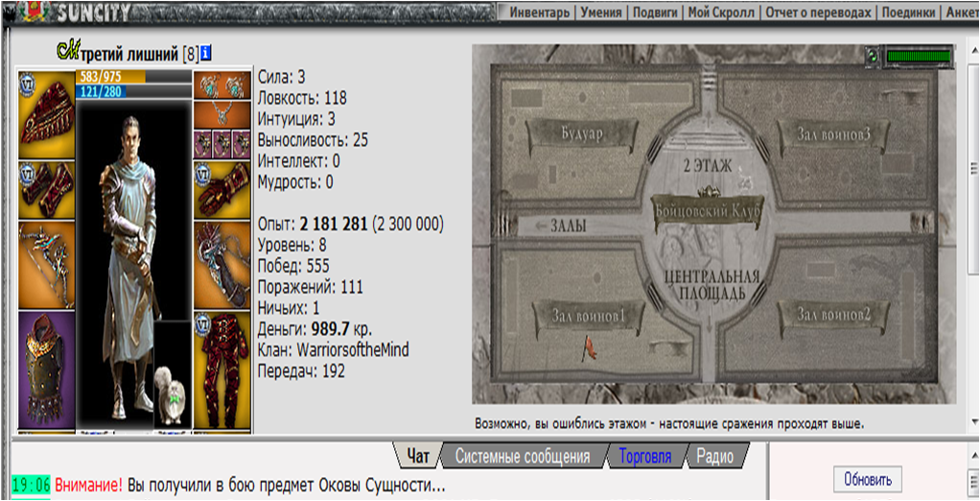The image size is (980, 501).
Task: Click the fluffy cat pet
Action: [x=172, y=394]
